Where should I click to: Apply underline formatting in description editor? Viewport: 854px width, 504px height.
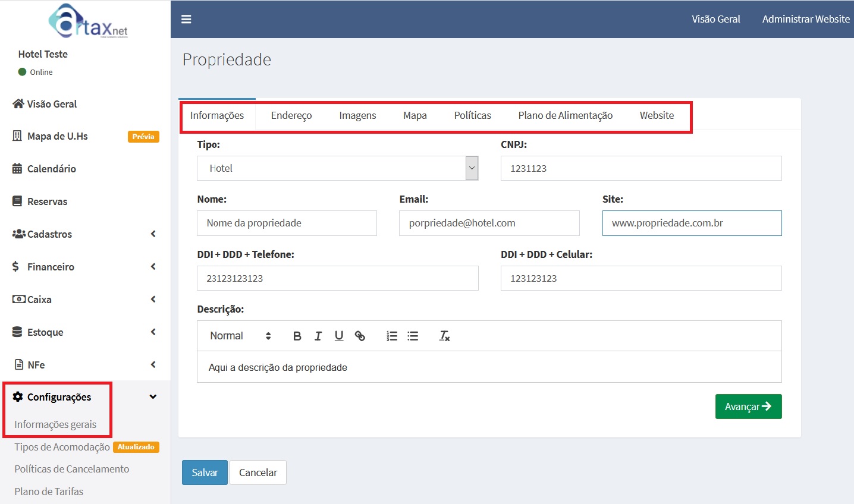[339, 336]
